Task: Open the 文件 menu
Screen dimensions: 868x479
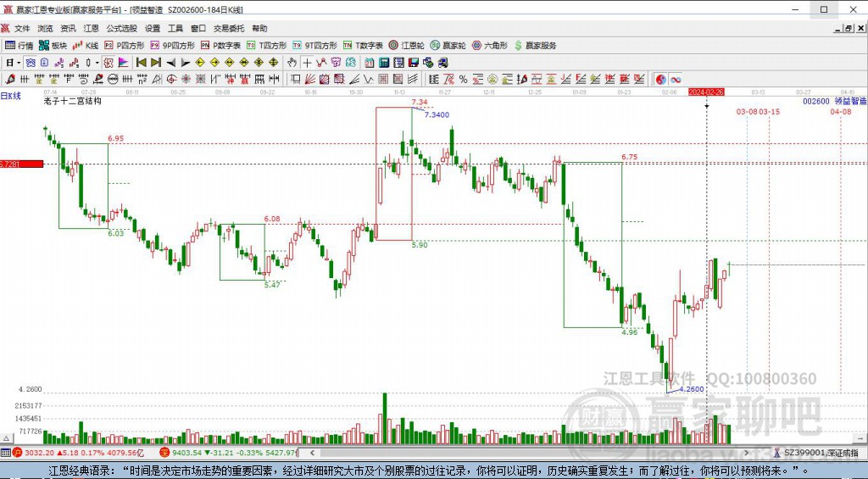Action: click(x=22, y=28)
